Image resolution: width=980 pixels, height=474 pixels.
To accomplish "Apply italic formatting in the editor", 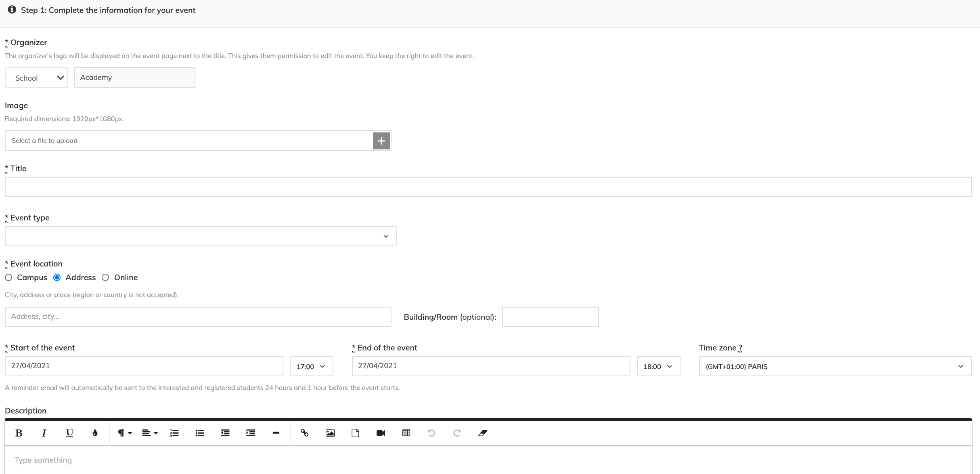I will pos(44,433).
